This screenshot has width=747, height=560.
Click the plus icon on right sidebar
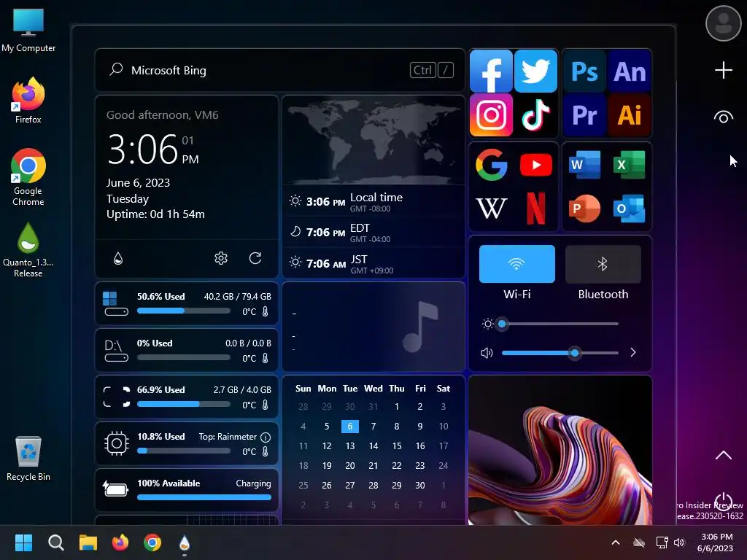(x=723, y=70)
